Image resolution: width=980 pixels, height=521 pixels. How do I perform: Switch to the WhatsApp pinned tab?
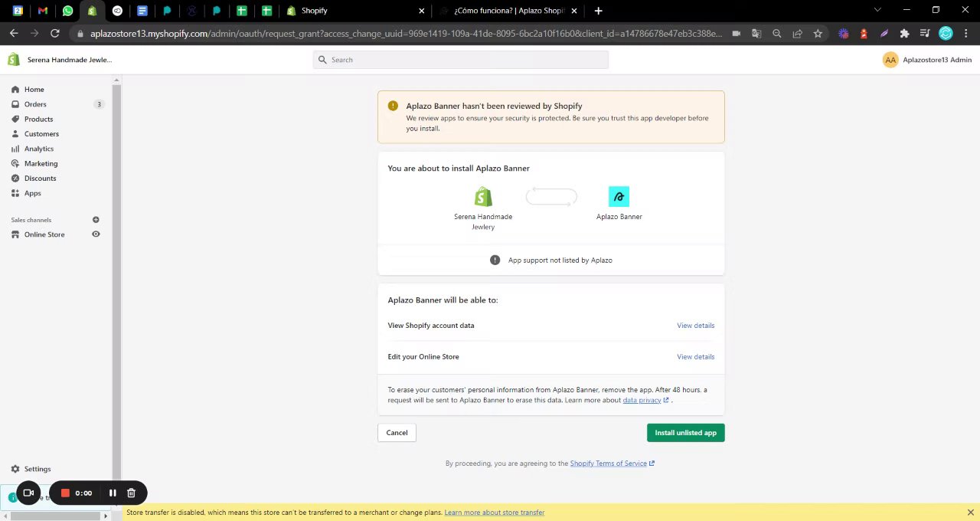67,11
